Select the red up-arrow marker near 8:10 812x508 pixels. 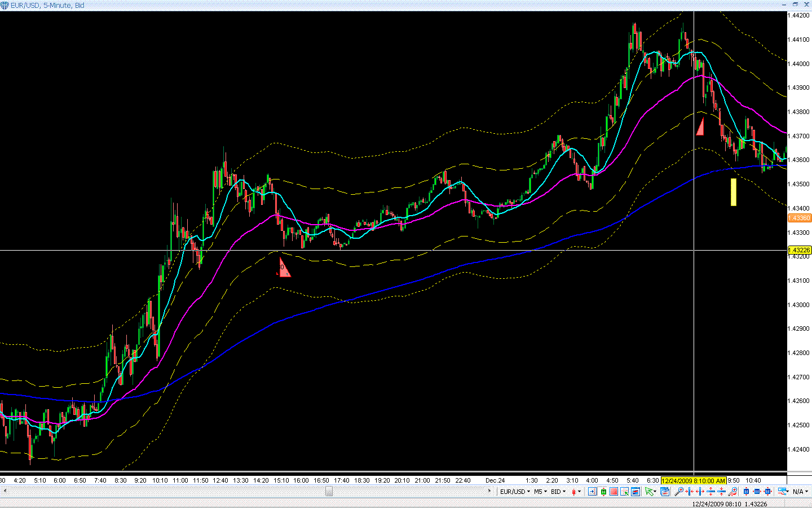click(x=700, y=126)
